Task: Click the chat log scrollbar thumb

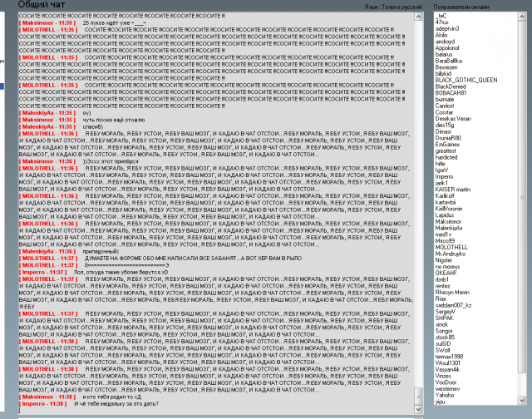Action: point(419,397)
